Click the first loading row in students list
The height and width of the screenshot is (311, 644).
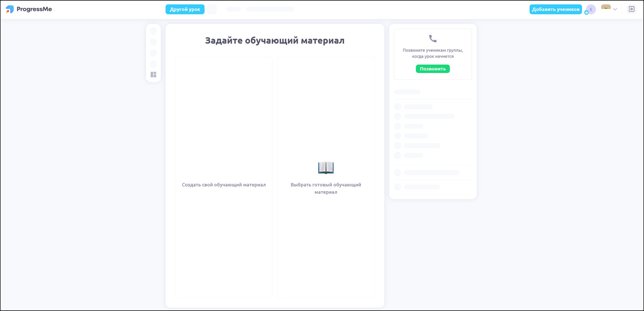click(418, 107)
